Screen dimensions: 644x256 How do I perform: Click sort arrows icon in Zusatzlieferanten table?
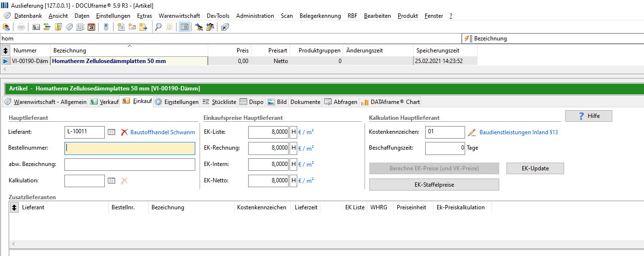click(x=14, y=207)
